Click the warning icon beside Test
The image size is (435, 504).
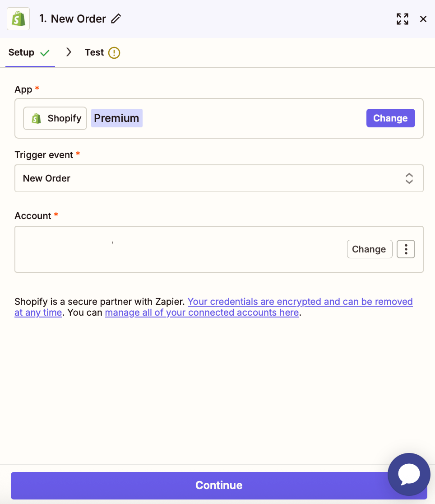tap(114, 53)
